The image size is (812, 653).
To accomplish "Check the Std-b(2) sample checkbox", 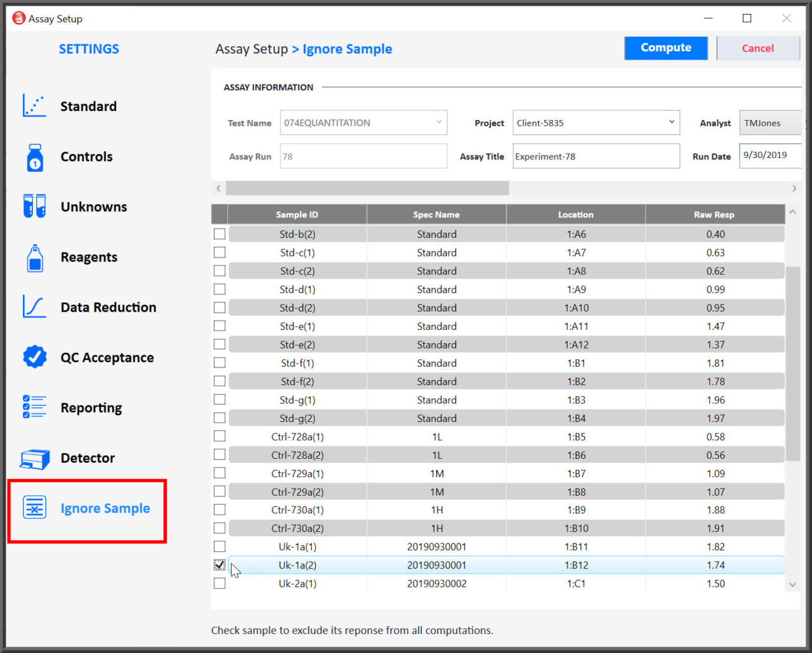I will pos(219,234).
